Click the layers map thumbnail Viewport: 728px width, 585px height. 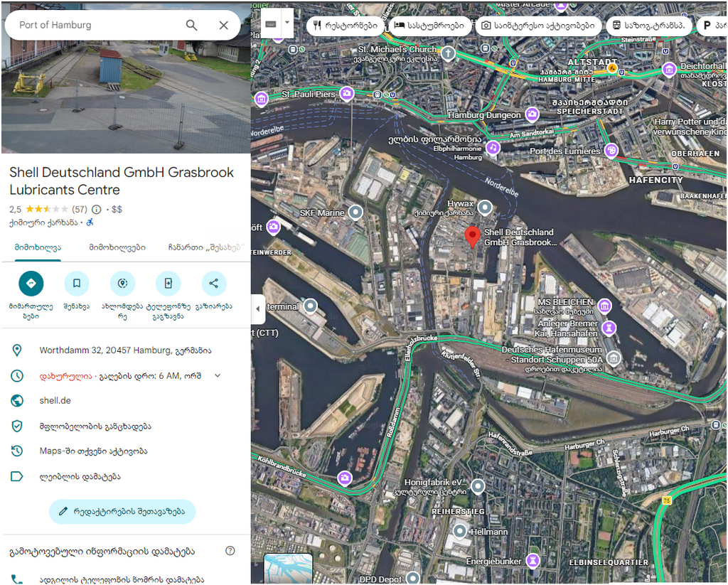click(x=288, y=569)
